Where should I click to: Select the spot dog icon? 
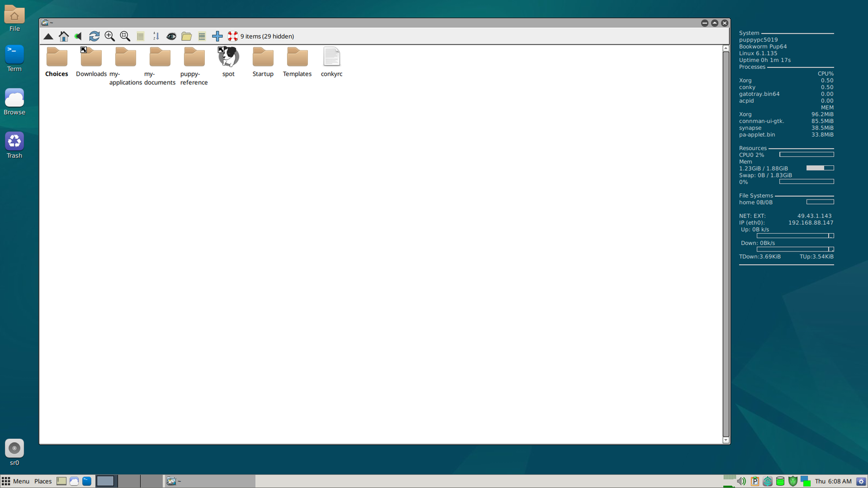[x=229, y=62]
